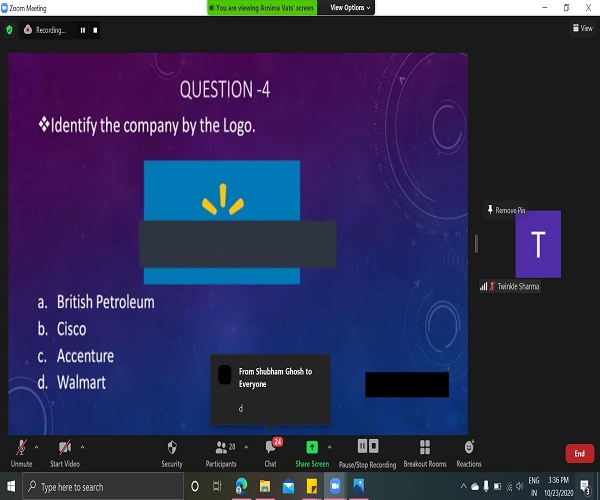This screenshot has width=600, height=500.
Task: Open Cortana circle icon in taskbar
Action: [195, 487]
